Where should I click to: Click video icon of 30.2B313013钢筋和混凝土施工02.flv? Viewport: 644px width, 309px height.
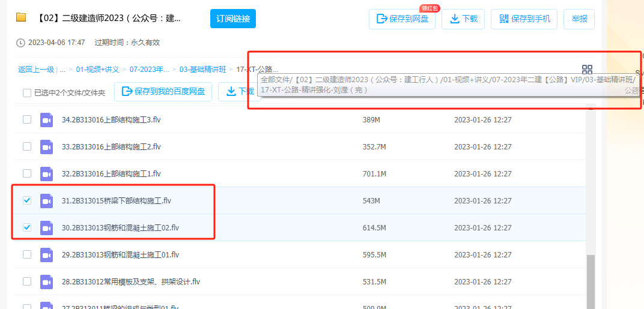coord(46,228)
